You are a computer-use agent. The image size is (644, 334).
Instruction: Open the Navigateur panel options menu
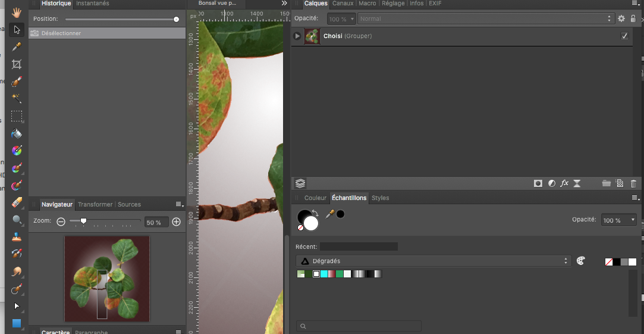pos(179,204)
